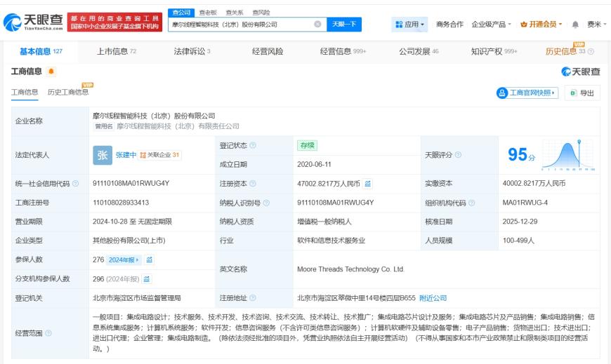
Task: Click the help icon next to 纳税人识别号
Action: [267, 203]
